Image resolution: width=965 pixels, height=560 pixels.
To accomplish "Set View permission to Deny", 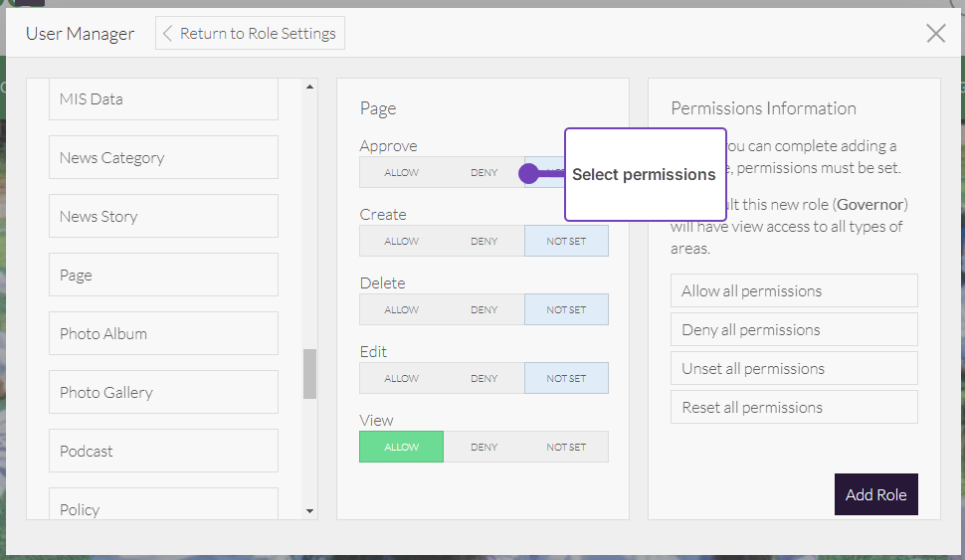I will point(483,448).
